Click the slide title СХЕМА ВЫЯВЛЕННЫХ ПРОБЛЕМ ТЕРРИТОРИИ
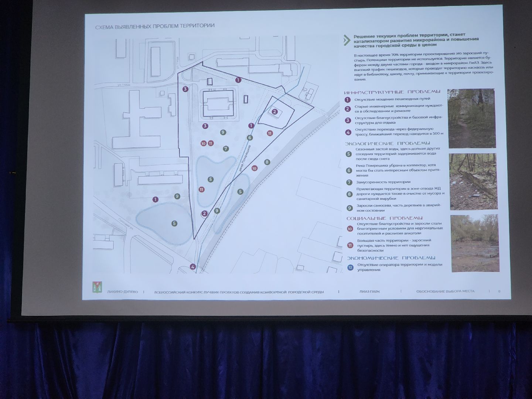The image size is (532, 399). 155,26
